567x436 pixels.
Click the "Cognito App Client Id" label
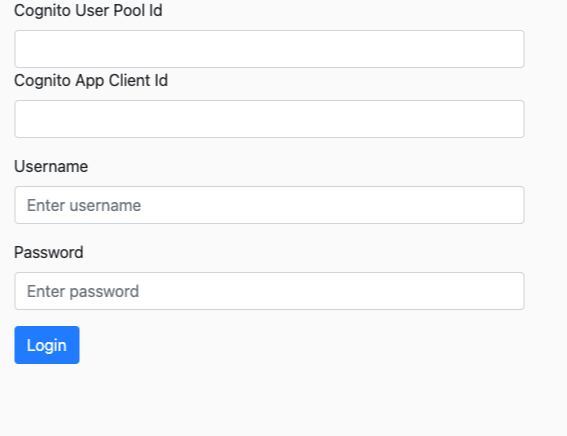click(x=91, y=81)
